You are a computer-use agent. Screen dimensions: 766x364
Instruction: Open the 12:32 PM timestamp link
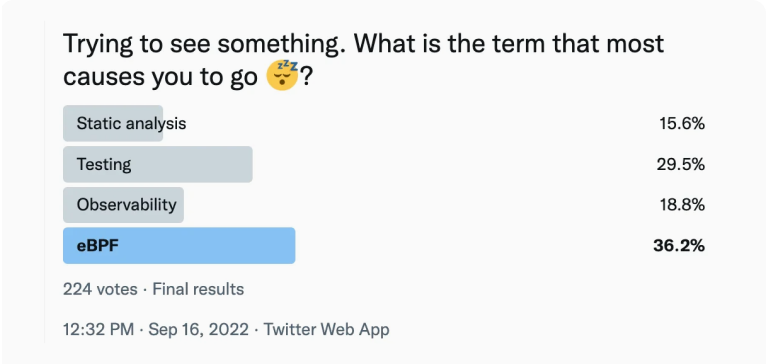[x=98, y=329]
